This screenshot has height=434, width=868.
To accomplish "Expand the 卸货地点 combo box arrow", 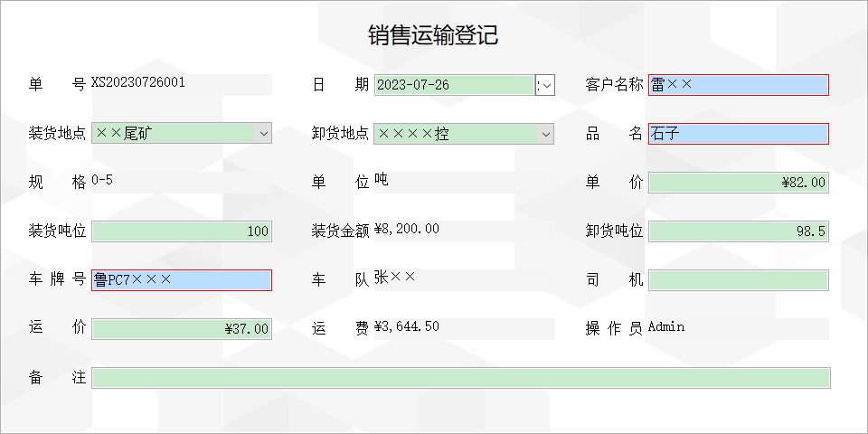I will [x=546, y=134].
